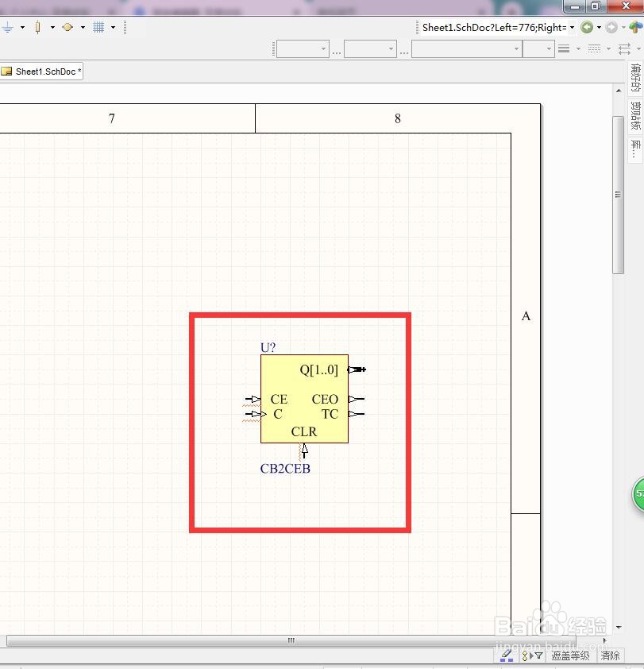Image resolution: width=644 pixels, height=669 pixels.
Task: Click the green navigate back icon
Action: pos(587,28)
